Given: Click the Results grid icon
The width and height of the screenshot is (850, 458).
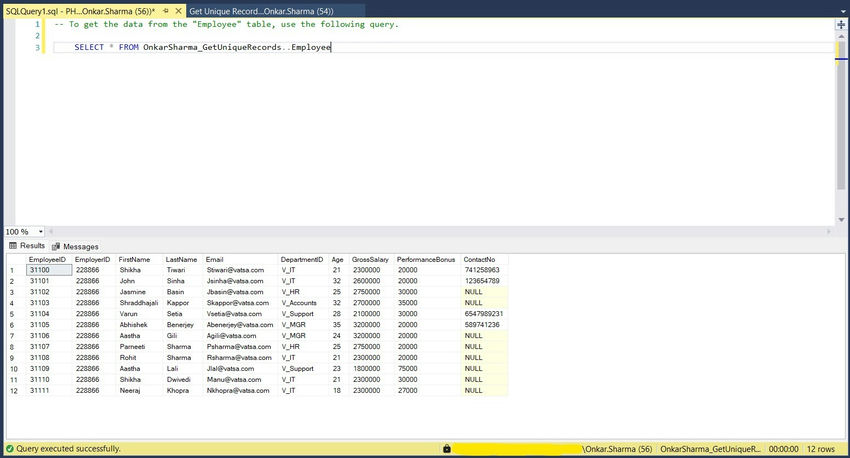Looking at the screenshot, I should 13,246.
